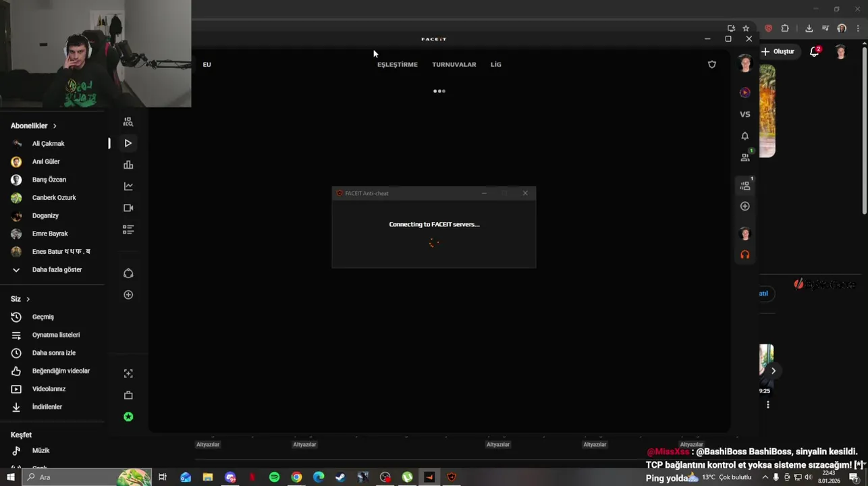868x486 pixels.
Task: Click the shield anti-cheat icon in FACEIT header
Action: pyautogui.click(x=712, y=64)
